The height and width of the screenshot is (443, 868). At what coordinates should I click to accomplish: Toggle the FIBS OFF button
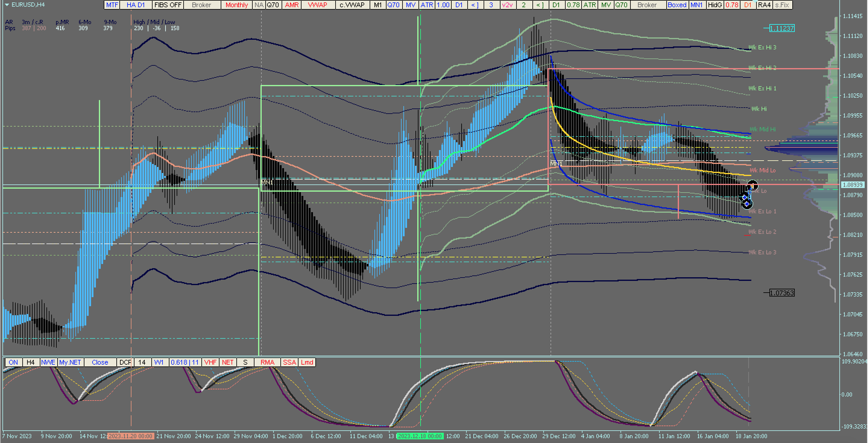[x=168, y=5]
